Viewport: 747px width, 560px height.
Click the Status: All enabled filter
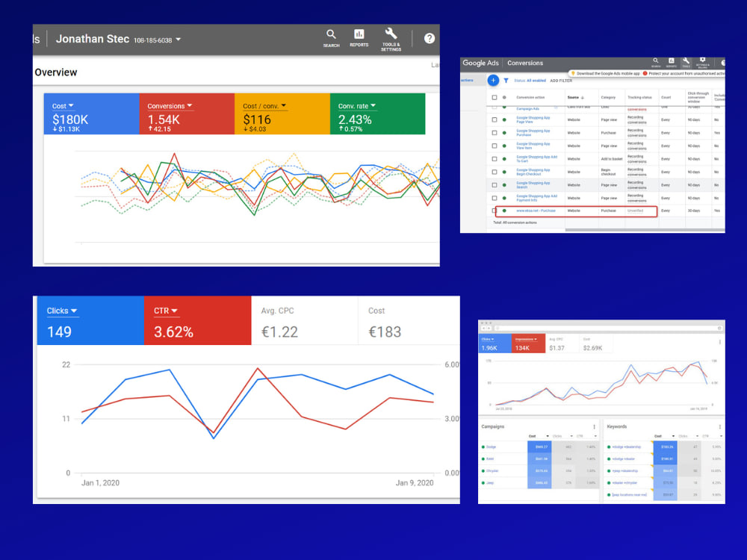click(x=530, y=81)
